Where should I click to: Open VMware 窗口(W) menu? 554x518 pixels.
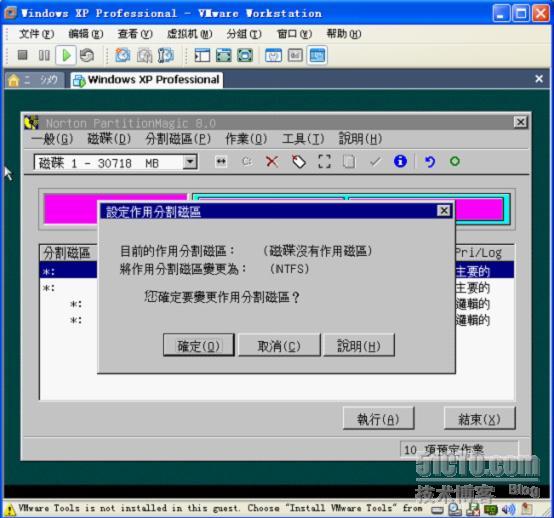pyautogui.click(x=294, y=34)
